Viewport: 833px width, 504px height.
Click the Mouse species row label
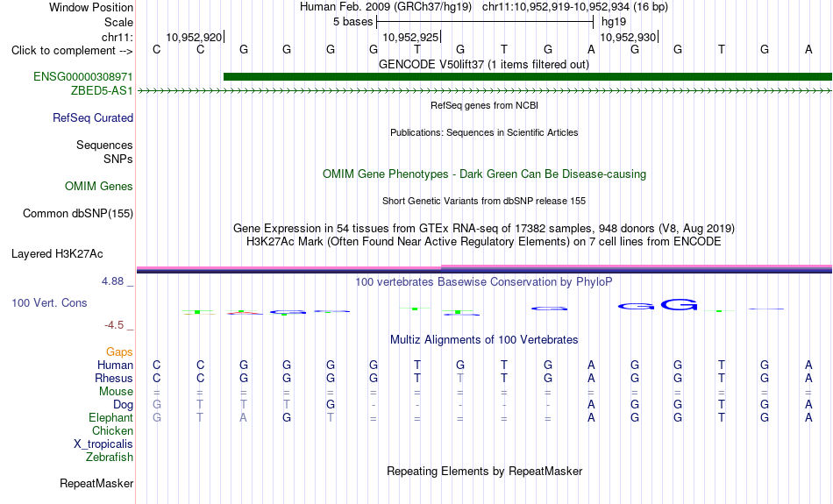click(x=116, y=392)
